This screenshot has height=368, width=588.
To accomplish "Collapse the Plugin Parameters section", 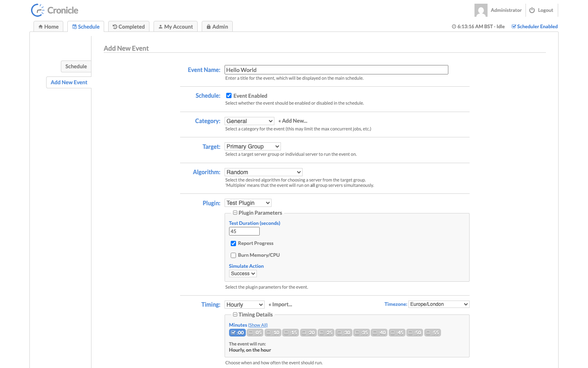I will pyautogui.click(x=257, y=213).
